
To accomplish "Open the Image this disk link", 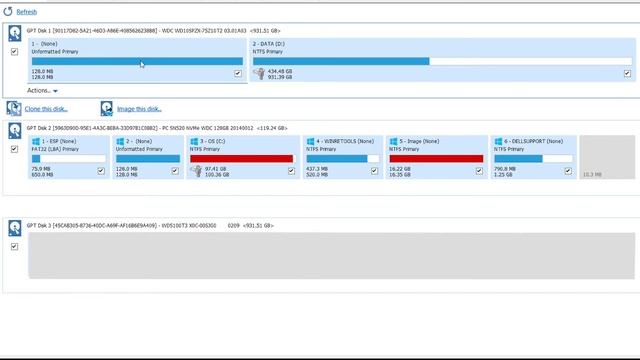I will (139, 109).
